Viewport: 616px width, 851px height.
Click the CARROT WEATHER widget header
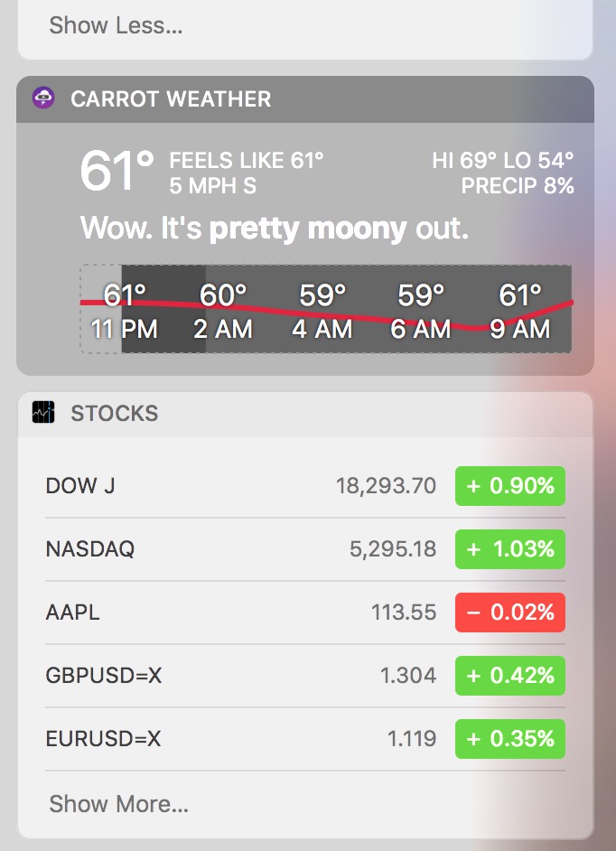click(x=305, y=98)
